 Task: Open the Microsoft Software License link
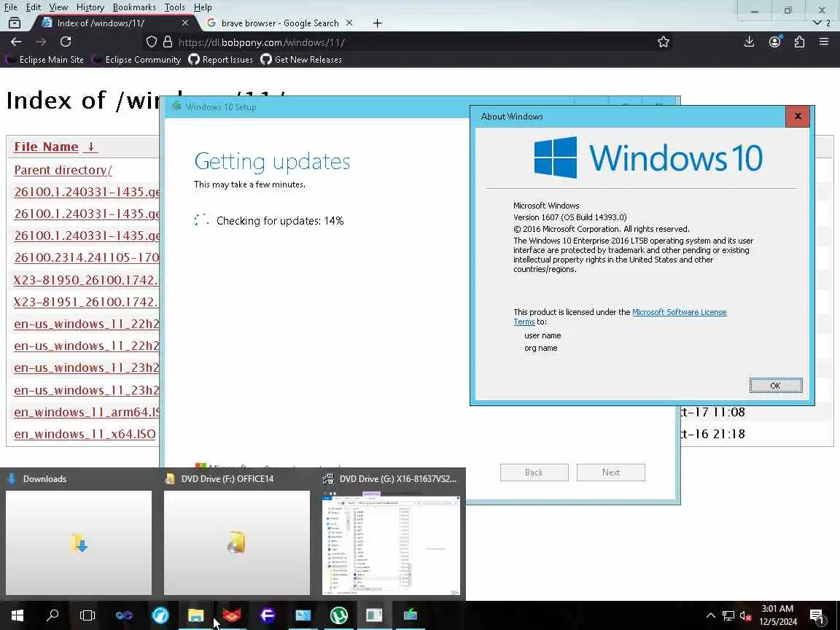680,312
